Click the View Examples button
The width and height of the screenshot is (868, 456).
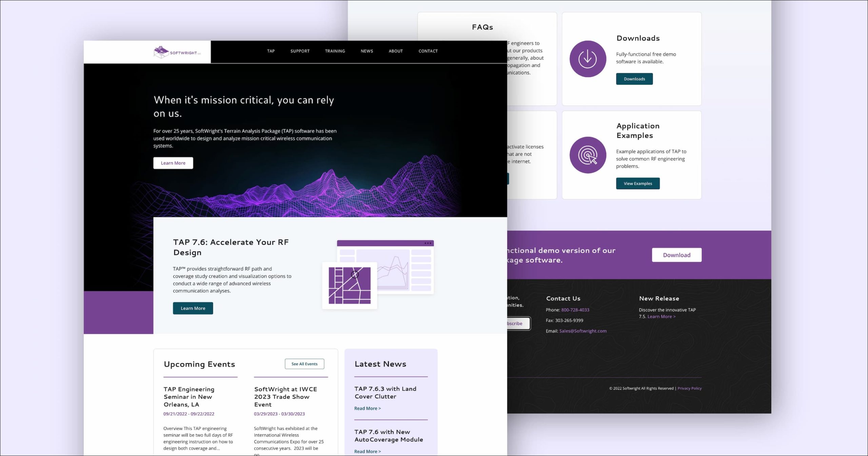click(638, 183)
